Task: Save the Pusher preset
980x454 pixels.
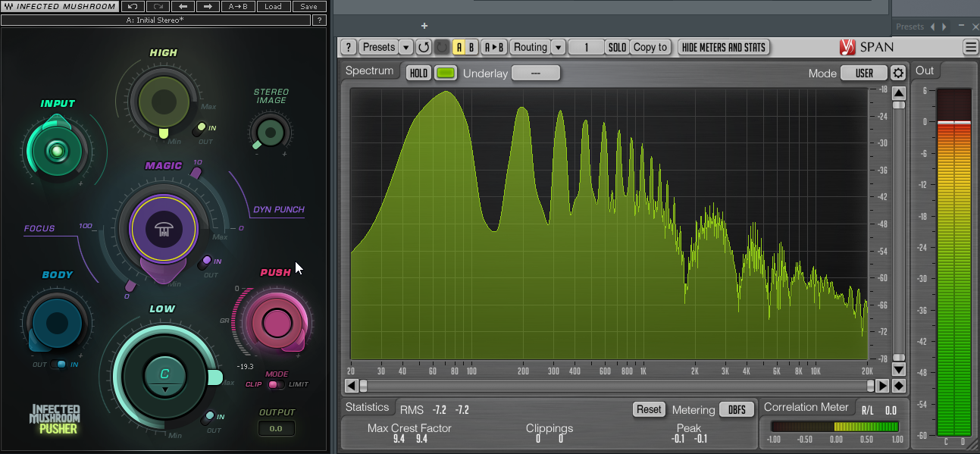Action: coord(308,7)
